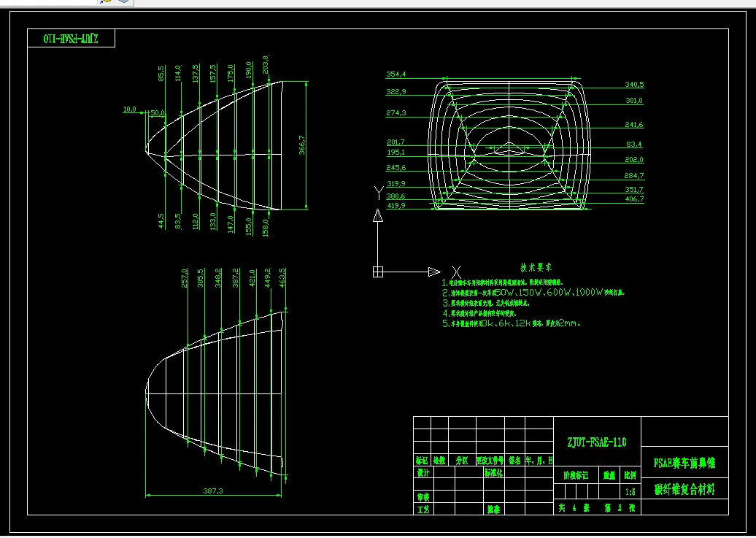Select technical note line 5 with 3k、6k、12k
756x538 pixels.
(x=512, y=323)
